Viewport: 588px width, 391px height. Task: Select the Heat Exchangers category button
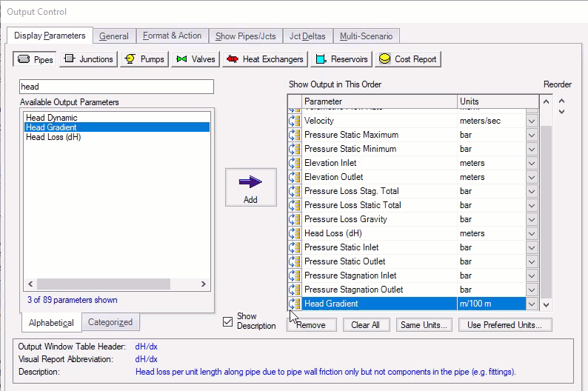tap(265, 59)
